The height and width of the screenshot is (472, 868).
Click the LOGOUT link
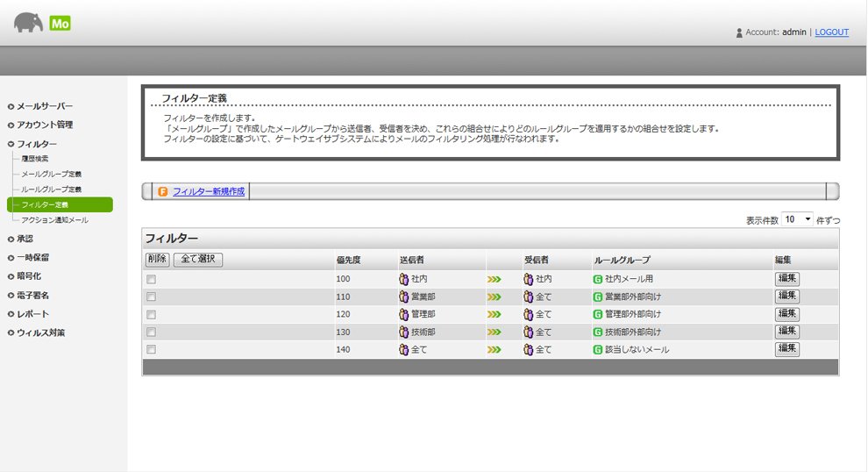(831, 32)
